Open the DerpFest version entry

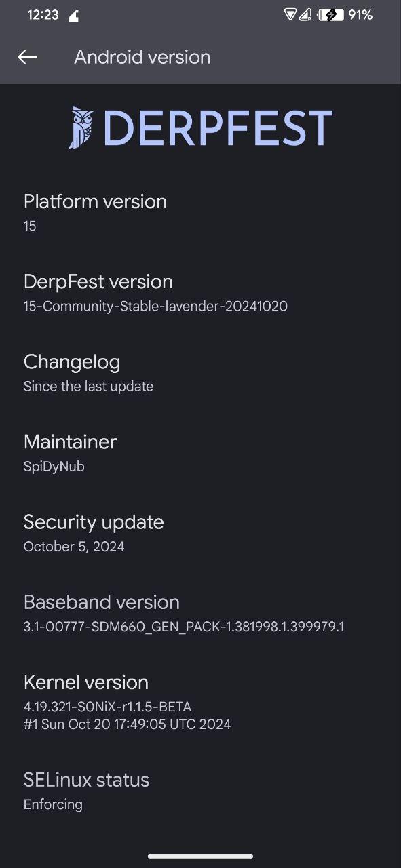[x=200, y=293]
